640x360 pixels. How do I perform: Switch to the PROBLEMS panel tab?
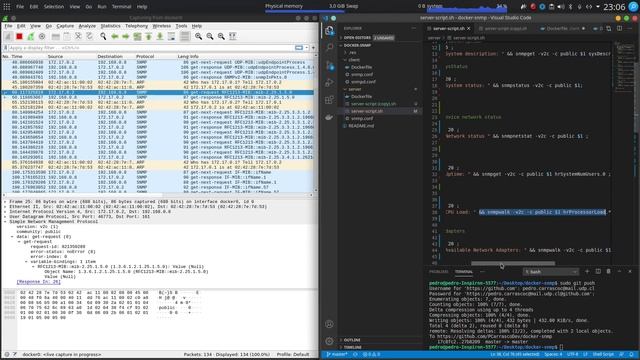pos(438,271)
